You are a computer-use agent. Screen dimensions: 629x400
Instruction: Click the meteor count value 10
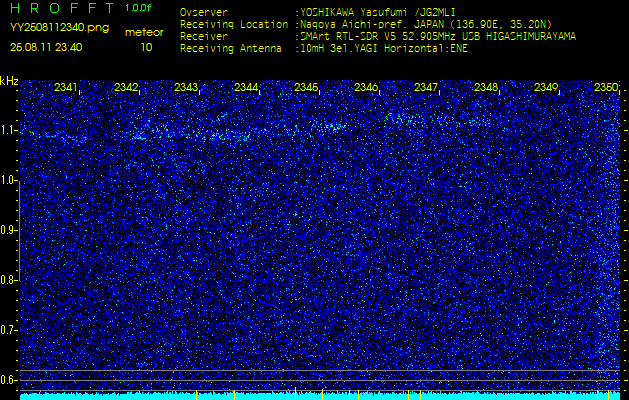click(x=146, y=47)
